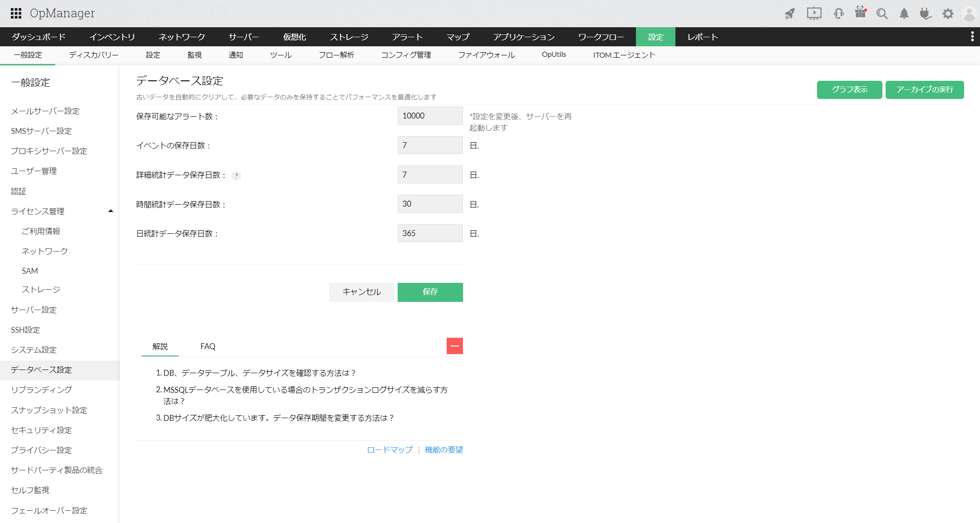Open the apps grid icon beside OpManager
The image size is (980, 523).
tap(16, 13)
